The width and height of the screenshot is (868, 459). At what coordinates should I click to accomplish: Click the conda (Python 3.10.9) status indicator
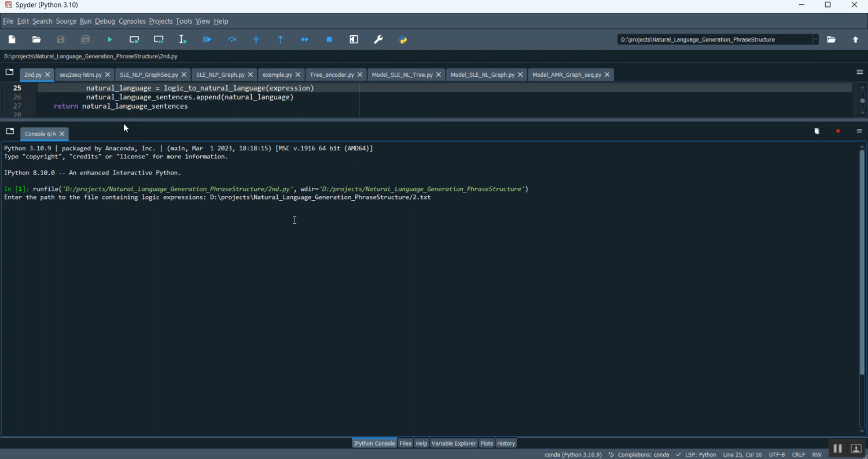pyautogui.click(x=573, y=455)
